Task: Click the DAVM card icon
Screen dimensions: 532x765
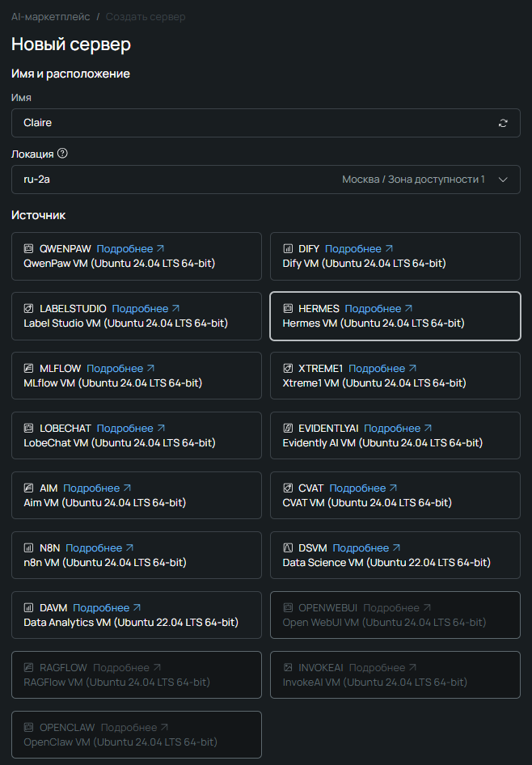Action: pyautogui.click(x=29, y=608)
